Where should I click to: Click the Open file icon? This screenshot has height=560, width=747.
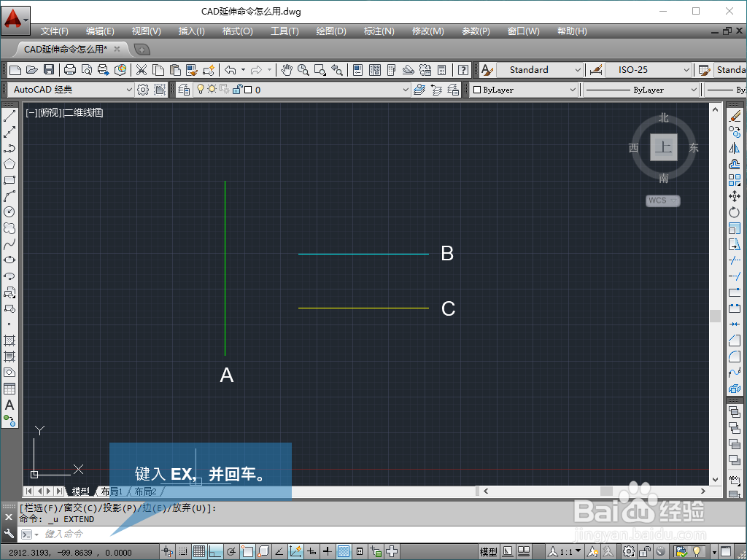click(32, 70)
